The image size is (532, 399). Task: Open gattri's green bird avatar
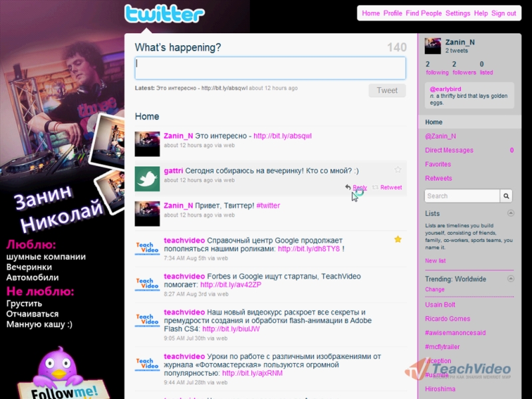click(147, 179)
